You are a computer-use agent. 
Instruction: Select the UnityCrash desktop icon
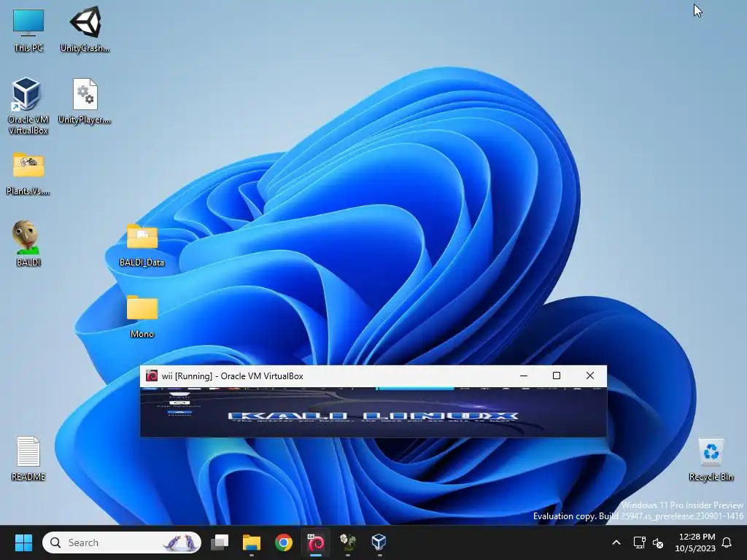85,29
